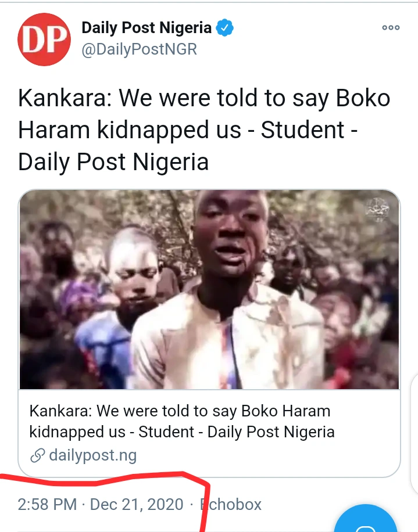Tap the blue floating reply button
Screen dimensions: 418x532
368,520
